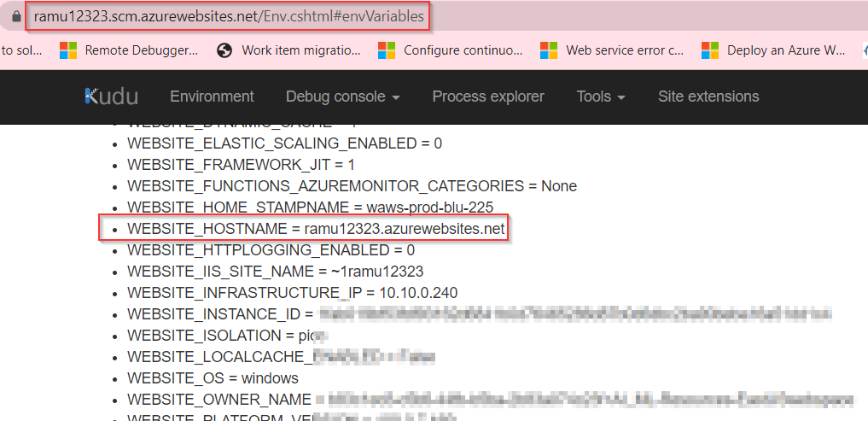The width and height of the screenshot is (868, 421).
Task: Open the Web service error bookmark
Action: click(625, 50)
